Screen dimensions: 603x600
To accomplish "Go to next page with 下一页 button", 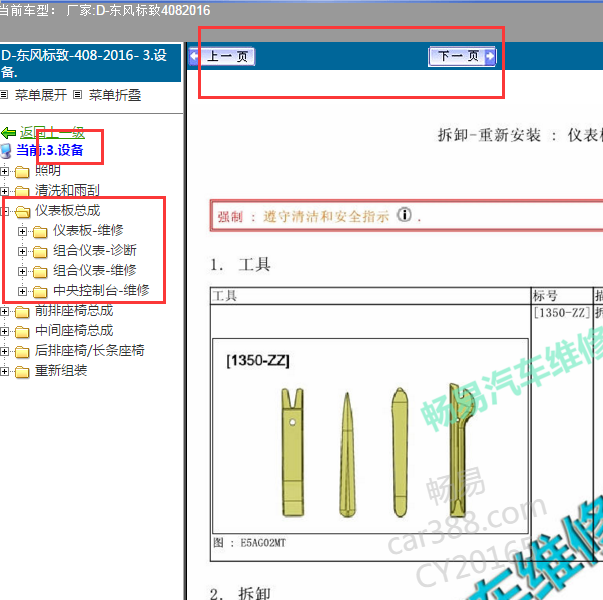I will 462,57.
